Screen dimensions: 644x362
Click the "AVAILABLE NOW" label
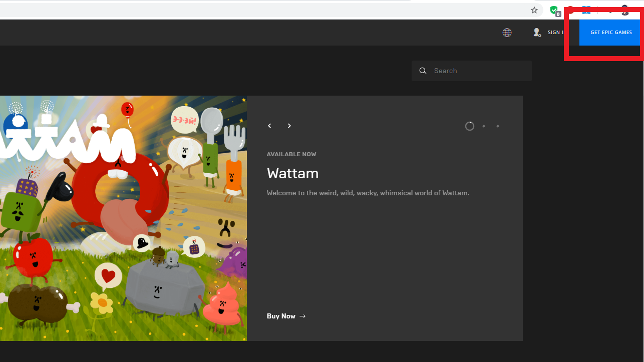pyautogui.click(x=291, y=154)
